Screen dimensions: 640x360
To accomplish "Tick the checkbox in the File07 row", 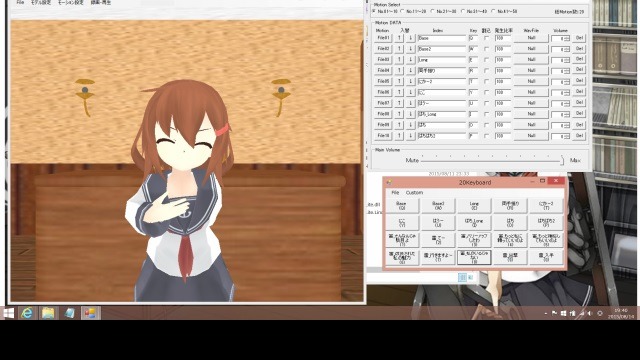I will coord(486,103).
